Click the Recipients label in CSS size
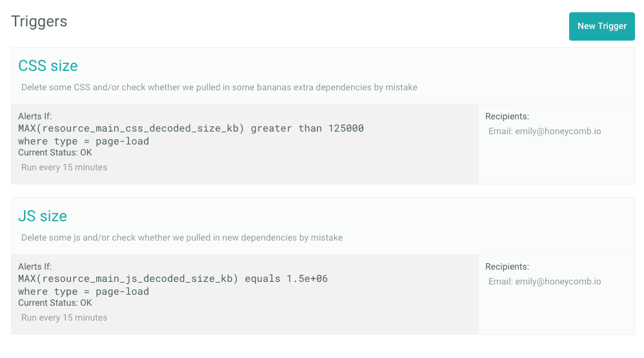Image resolution: width=644 pixels, height=358 pixels. 507,116
